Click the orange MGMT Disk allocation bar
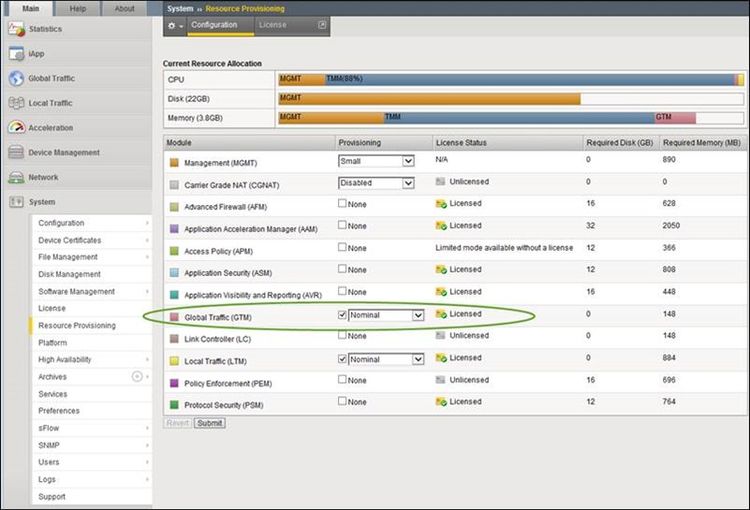The height and width of the screenshot is (510, 750). pos(428,98)
